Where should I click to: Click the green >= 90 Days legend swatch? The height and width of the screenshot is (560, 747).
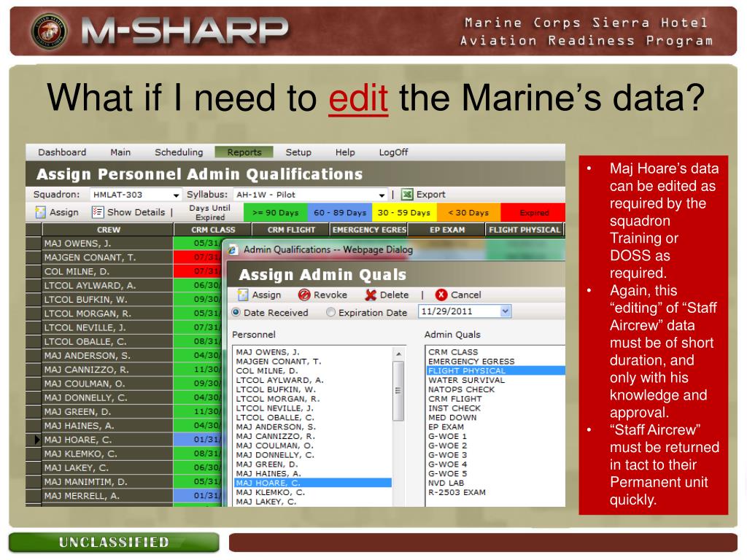pyautogui.click(x=275, y=212)
